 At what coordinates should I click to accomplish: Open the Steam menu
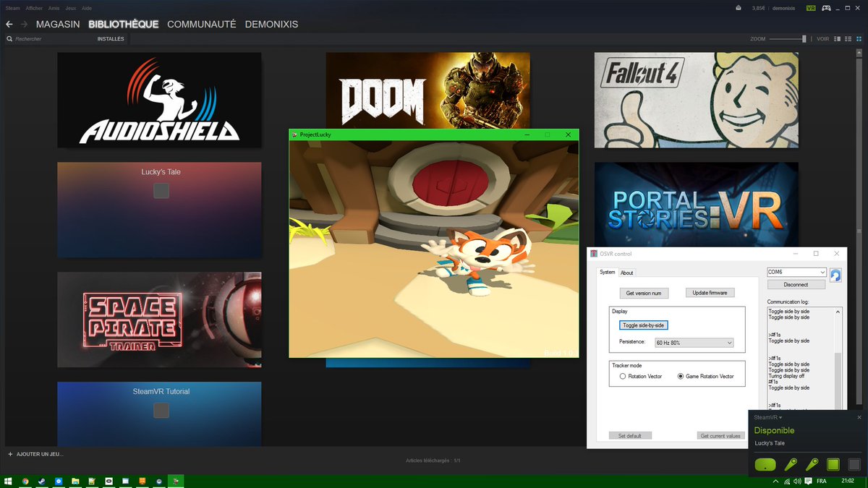tap(12, 8)
